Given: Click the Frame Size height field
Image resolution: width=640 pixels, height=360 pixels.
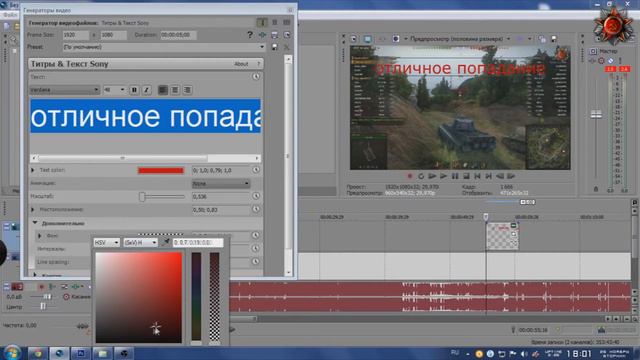Looking at the screenshot, I should [x=113, y=35].
